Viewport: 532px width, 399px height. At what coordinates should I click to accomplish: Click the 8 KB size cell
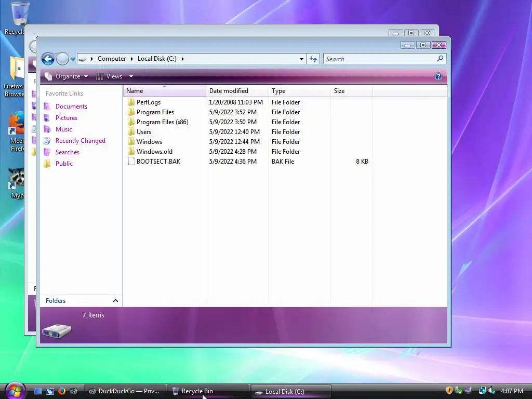(362, 162)
